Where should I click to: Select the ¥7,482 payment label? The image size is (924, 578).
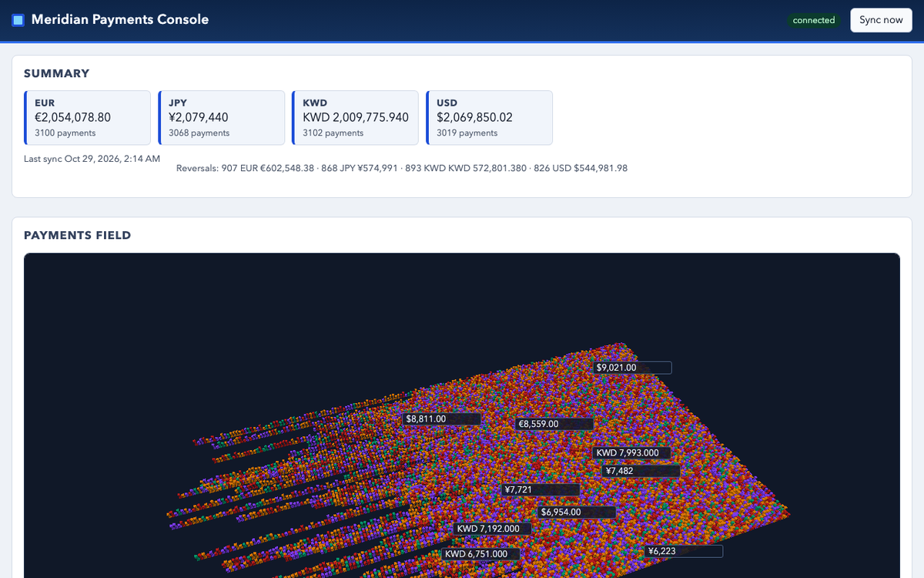[641, 471]
